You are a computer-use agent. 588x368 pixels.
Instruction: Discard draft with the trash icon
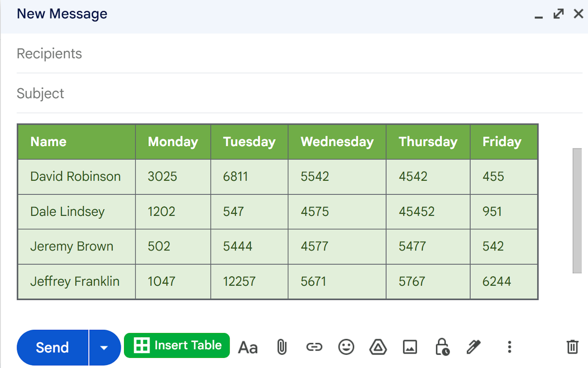click(572, 347)
